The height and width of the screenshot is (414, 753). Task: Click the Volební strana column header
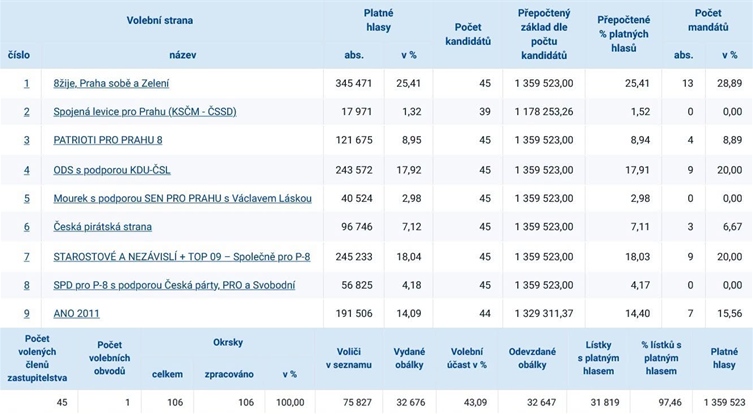click(159, 20)
